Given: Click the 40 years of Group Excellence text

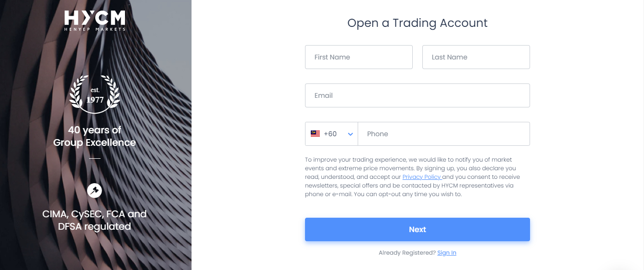Looking at the screenshot, I should click(95, 136).
